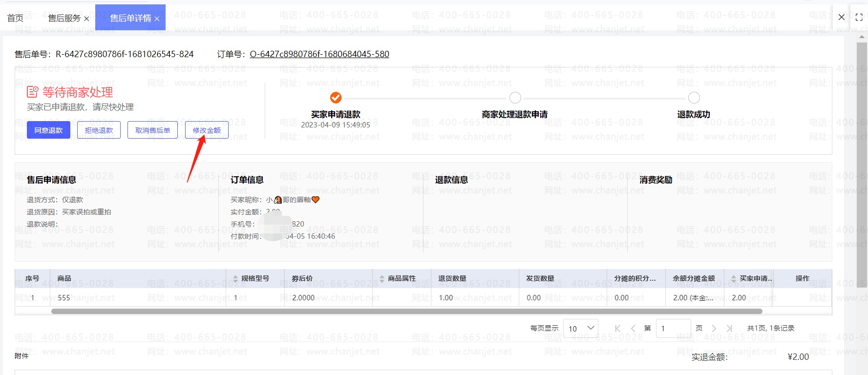
Task: Click the 退款成功 step label
Action: click(694, 114)
